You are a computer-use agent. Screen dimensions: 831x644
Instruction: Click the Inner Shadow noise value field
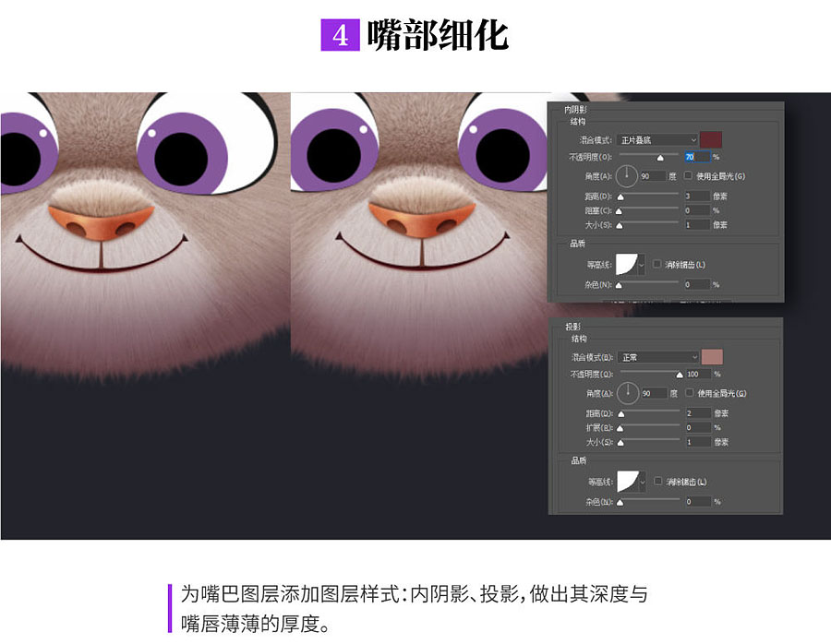[x=696, y=284]
